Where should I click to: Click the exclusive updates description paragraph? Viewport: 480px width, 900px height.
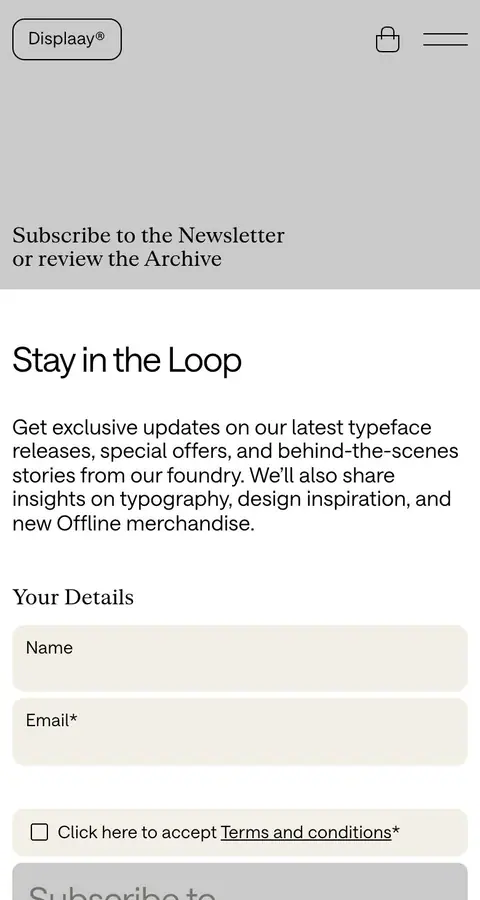pos(235,476)
